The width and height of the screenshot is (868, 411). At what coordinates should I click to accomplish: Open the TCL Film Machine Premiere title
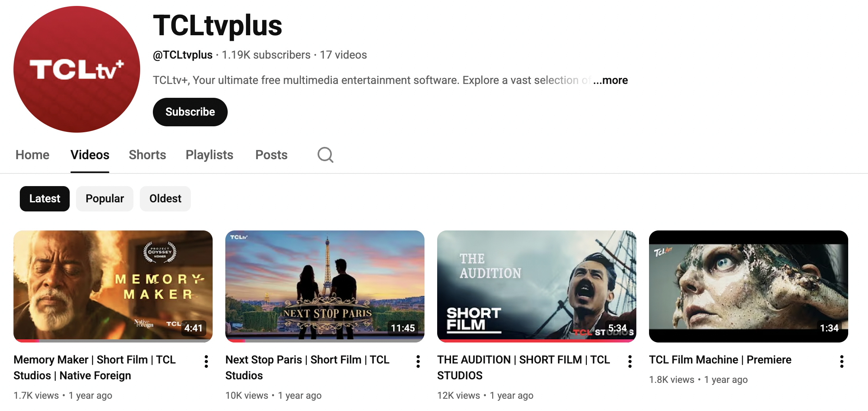point(720,360)
